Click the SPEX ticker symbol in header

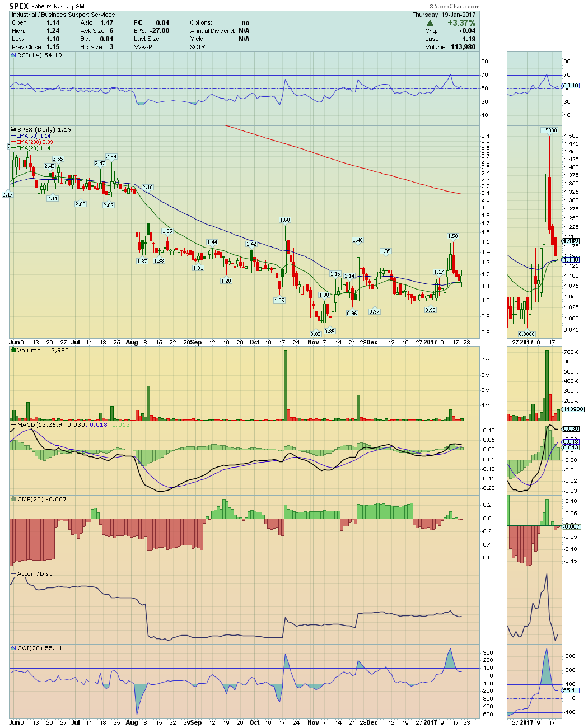[18, 6]
